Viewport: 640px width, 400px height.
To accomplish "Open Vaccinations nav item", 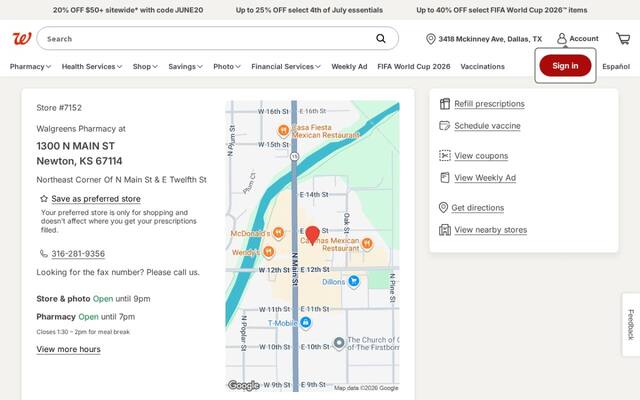I will click(482, 67).
